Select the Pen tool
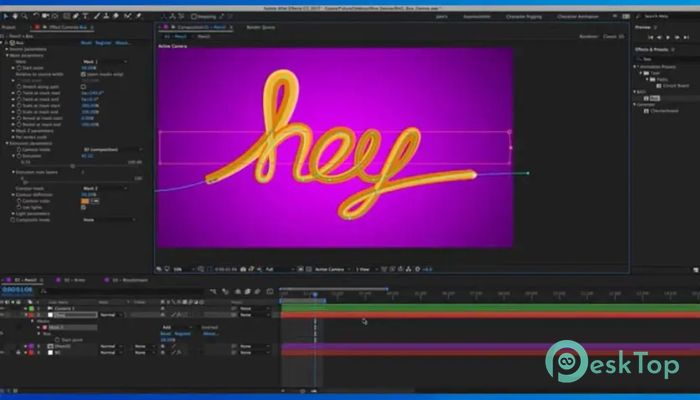 (x=76, y=17)
